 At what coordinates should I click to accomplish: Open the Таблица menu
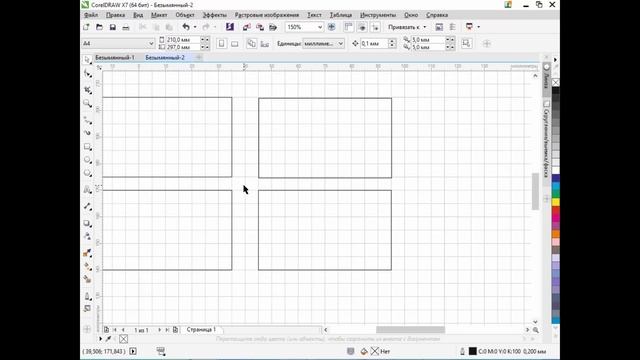[340, 15]
